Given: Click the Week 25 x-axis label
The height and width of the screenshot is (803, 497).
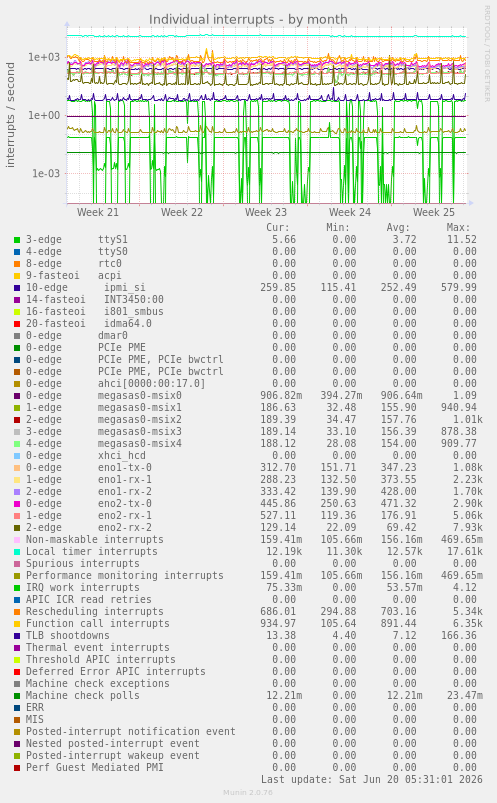Looking at the screenshot, I should pos(433,212).
